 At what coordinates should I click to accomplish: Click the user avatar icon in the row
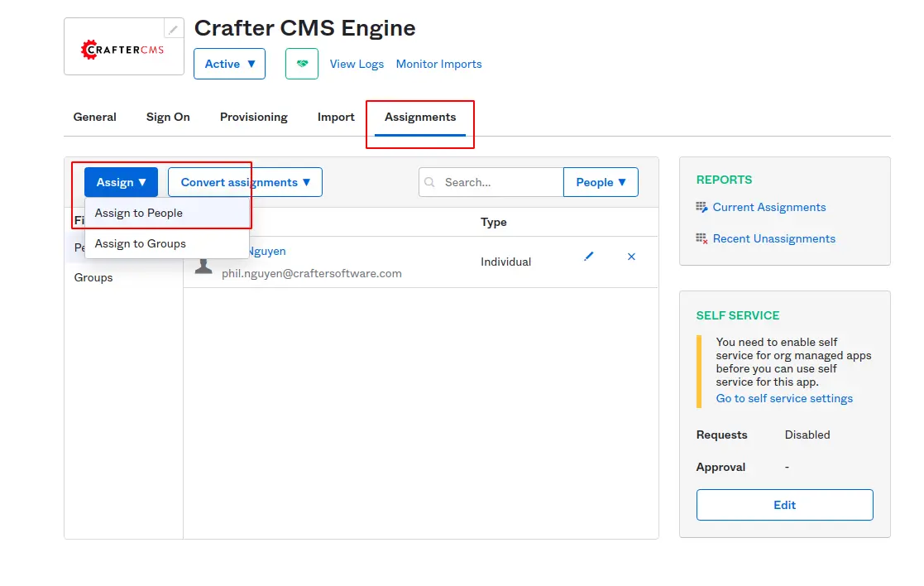pos(203,264)
